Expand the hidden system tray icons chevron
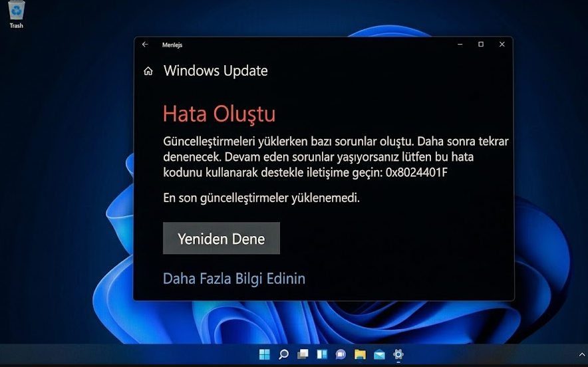The width and height of the screenshot is (588, 367). [x=583, y=354]
